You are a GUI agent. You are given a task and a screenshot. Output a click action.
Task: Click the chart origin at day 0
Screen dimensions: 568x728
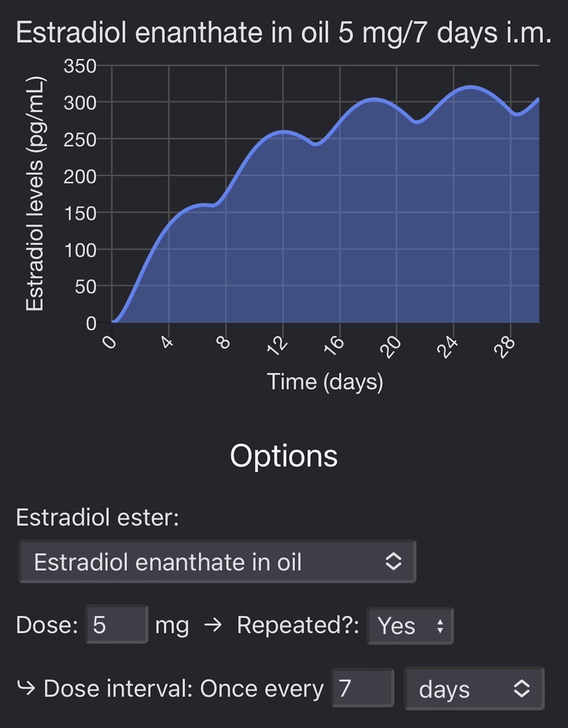[112, 322]
